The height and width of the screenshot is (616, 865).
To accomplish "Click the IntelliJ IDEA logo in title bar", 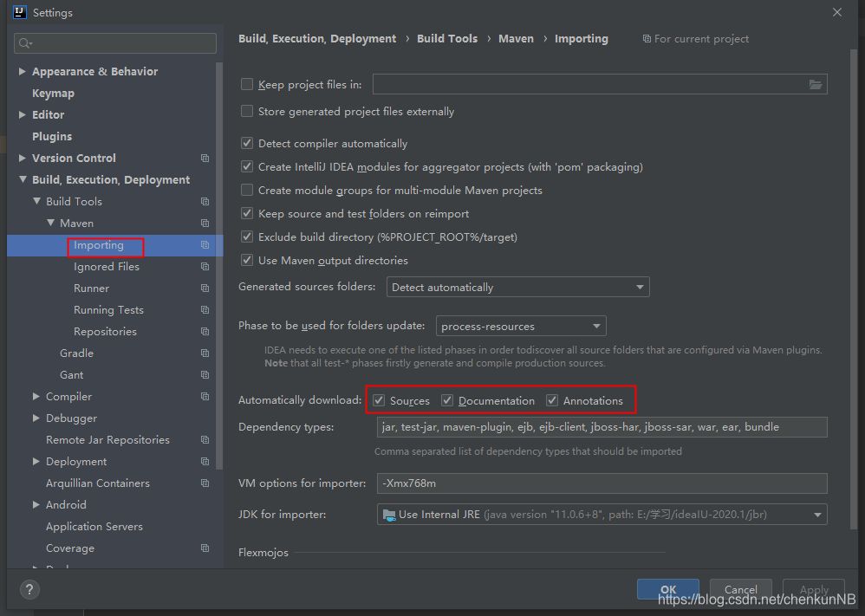I will [x=20, y=12].
